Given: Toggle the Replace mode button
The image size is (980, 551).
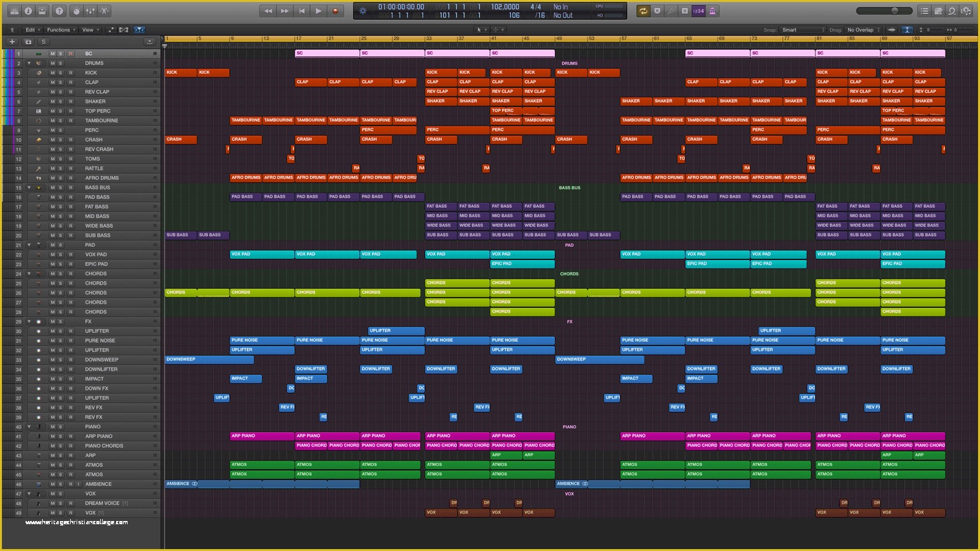Looking at the screenshot, I should click(x=657, y=11).
